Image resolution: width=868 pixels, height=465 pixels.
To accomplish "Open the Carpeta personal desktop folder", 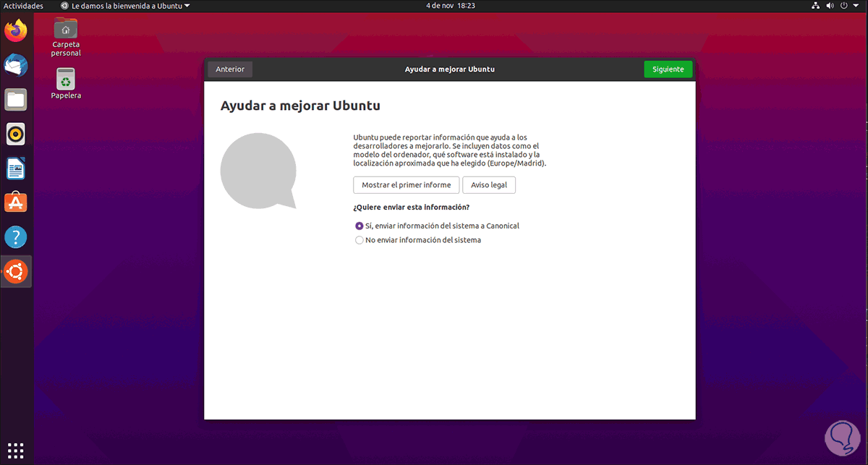I will tap(66, 37).
